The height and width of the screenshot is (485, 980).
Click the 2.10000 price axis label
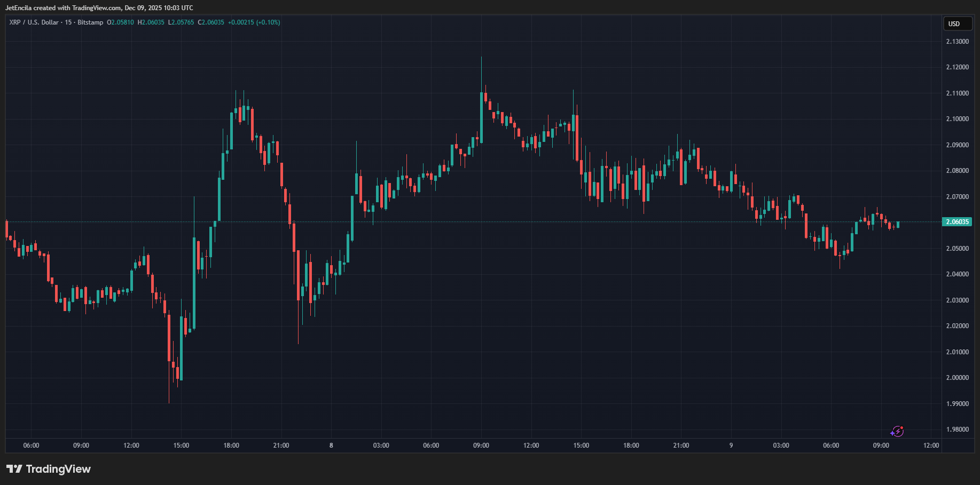958,119
